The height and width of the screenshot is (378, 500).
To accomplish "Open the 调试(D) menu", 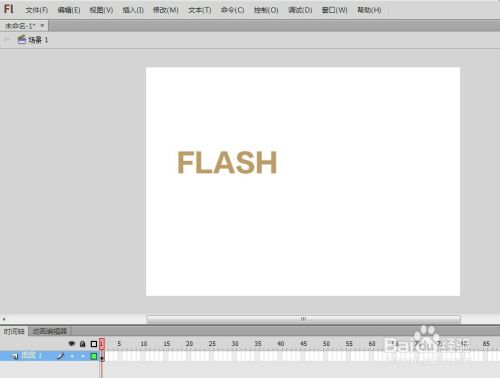I will 300,10.
